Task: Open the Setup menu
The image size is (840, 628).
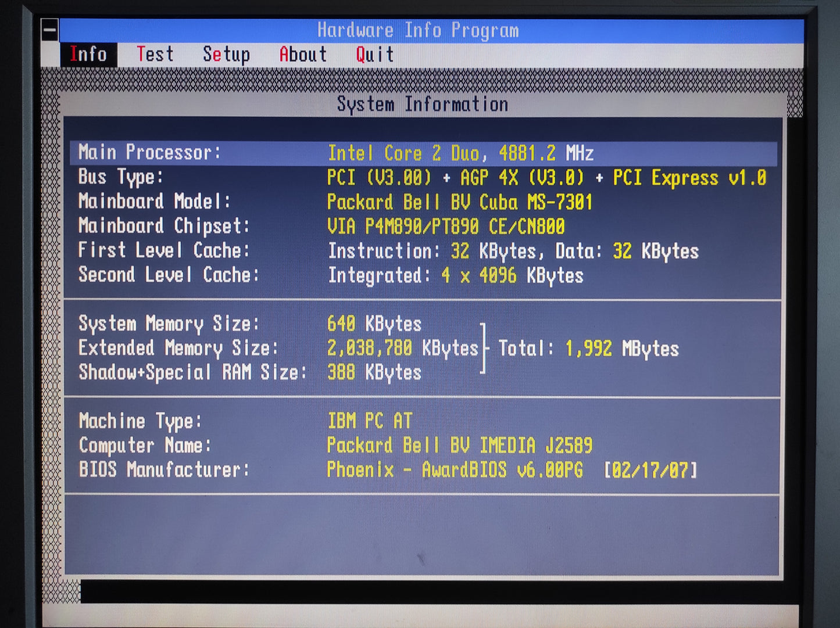Action: pos(226,54)
